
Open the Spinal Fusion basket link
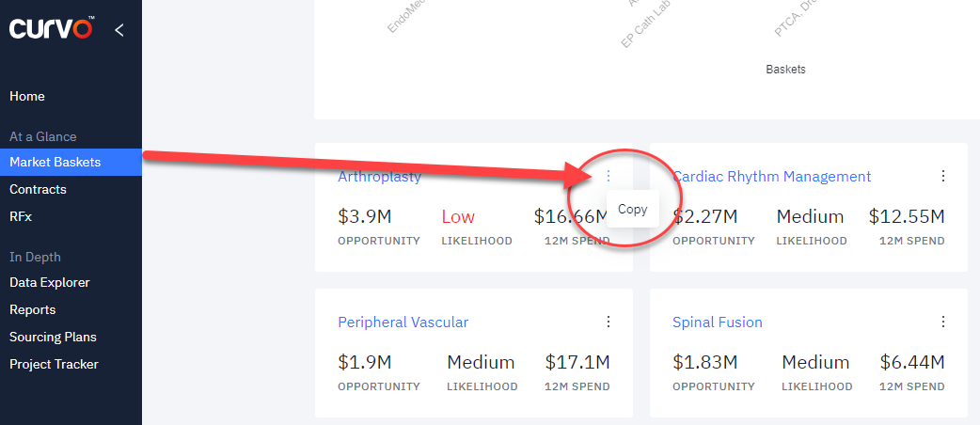click(717, 322)
